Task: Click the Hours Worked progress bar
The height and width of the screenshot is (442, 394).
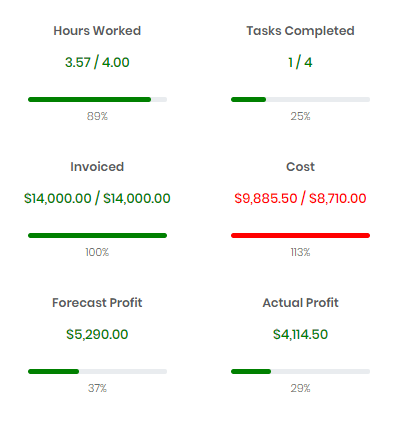Action: pos(97,99)
